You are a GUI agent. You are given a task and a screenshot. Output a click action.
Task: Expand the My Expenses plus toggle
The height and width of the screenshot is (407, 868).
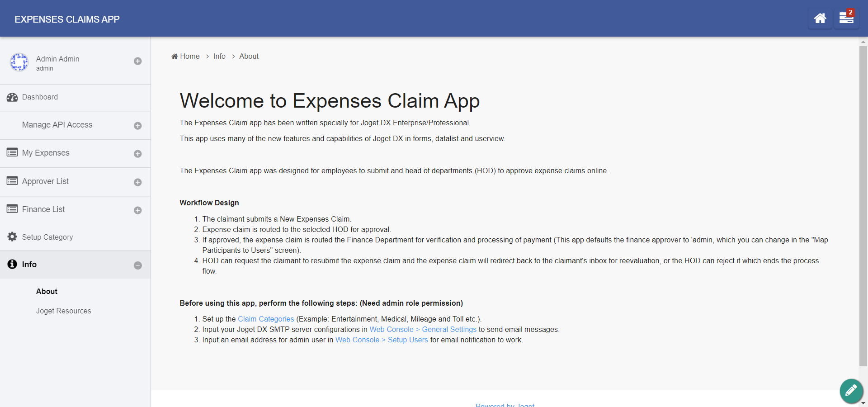click(138, 154)
